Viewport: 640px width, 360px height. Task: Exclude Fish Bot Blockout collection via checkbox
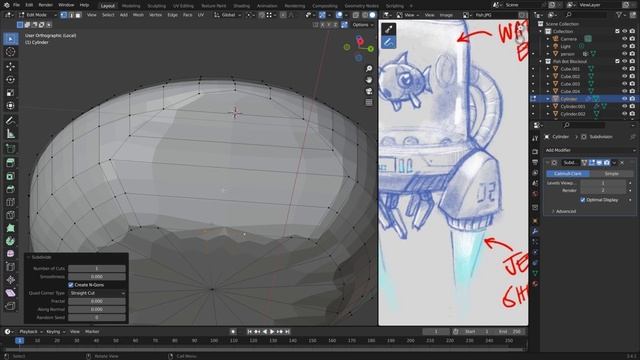[x=618, y=61]
